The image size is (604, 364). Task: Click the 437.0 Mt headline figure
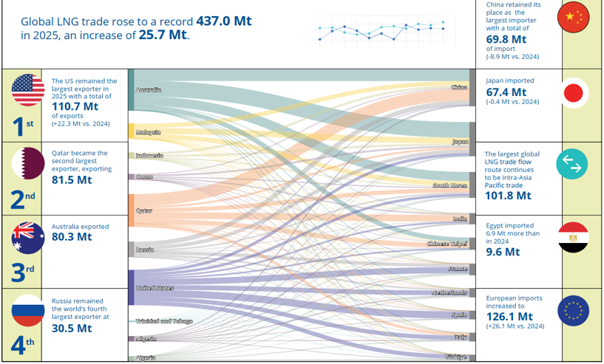click(x=224, y=21)
